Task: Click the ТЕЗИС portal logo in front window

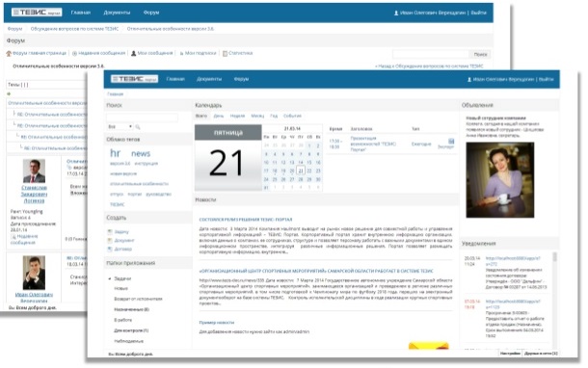Action: (x=134, y=79)
